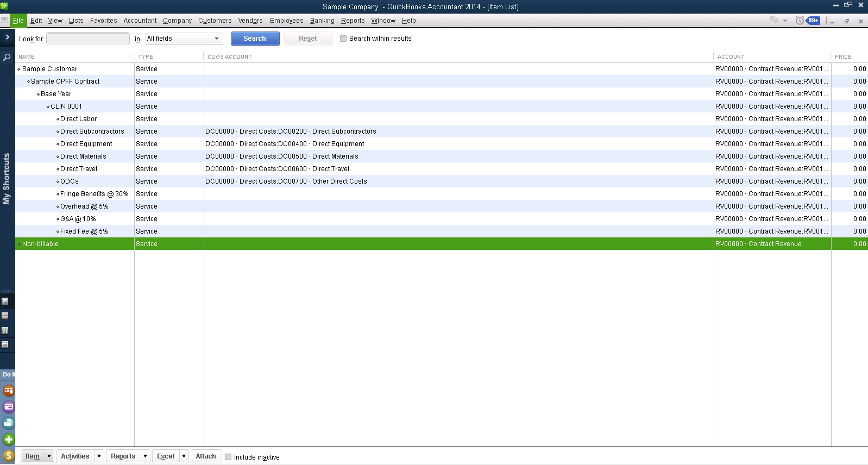This screenshot has width=868, height=465.
Task: Click the Run Favorite Reports chart icon
Action: click(x=5, y=330)
